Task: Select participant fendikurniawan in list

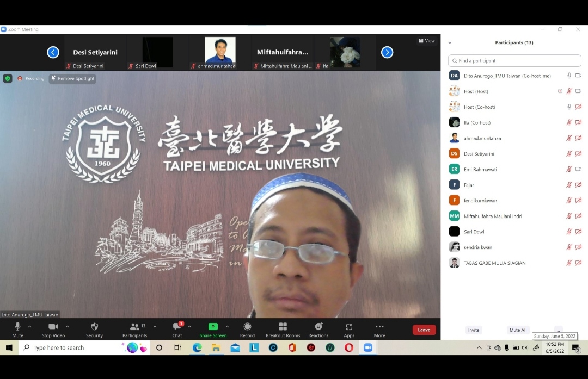Action: click(514, 200)
